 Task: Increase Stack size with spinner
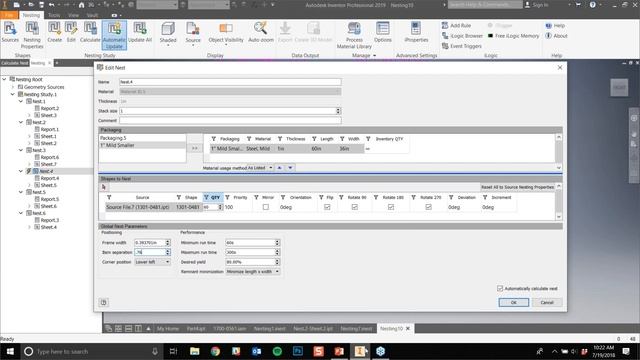click(338, 109)
